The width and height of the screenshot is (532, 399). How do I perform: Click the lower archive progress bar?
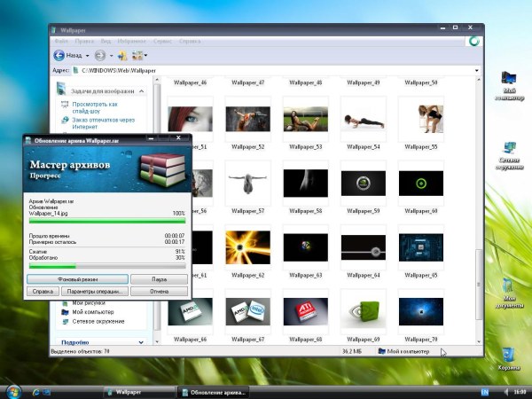point(107,265)
